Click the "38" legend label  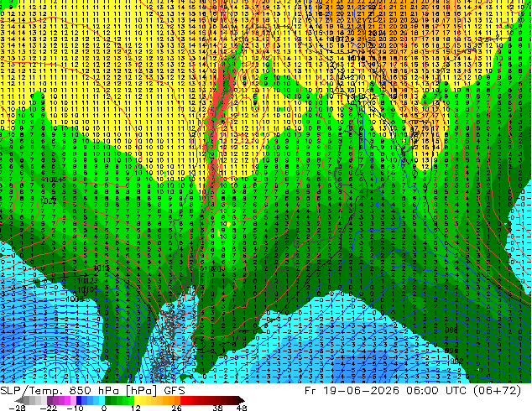[x=218, y=408]
